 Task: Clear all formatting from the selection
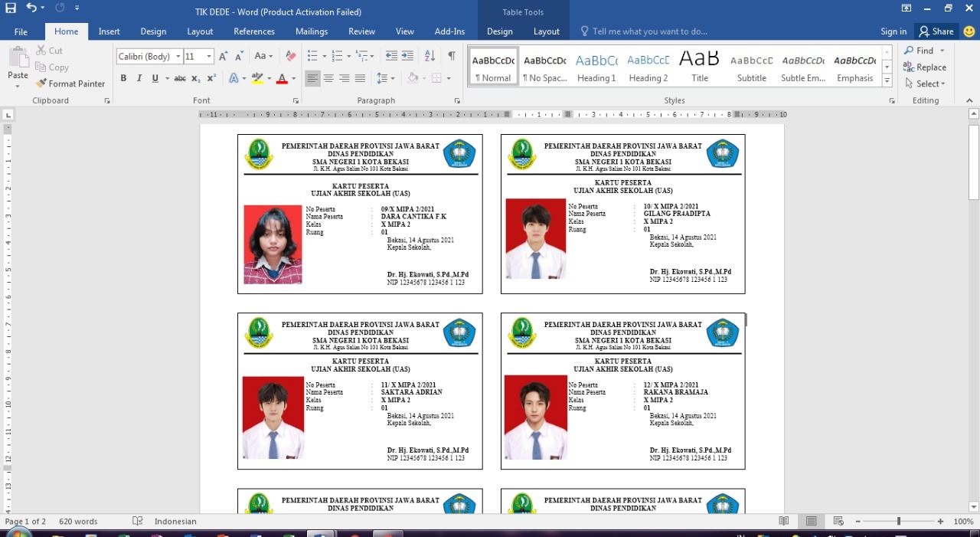click(290, 56)
